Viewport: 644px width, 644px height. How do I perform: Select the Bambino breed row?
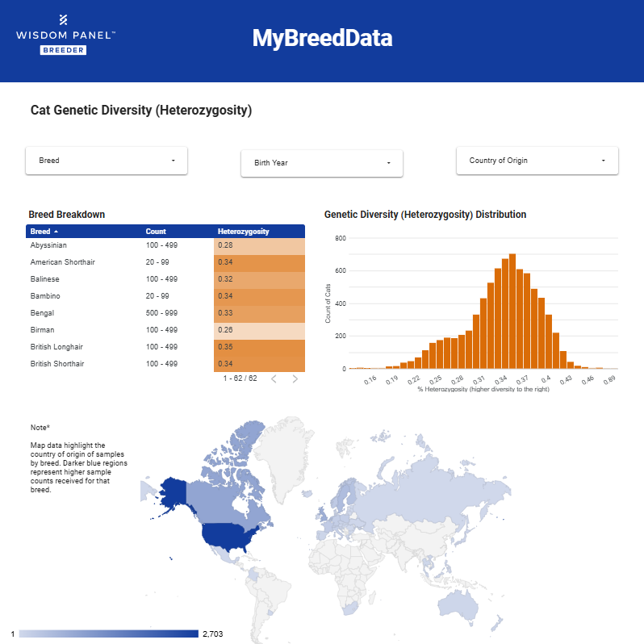[x=165, y=296]
